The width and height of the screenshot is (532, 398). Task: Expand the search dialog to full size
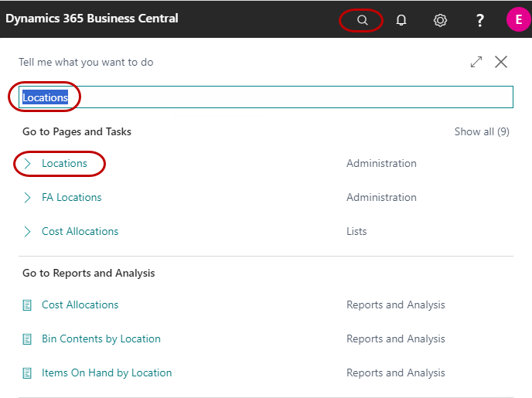coord(476,63)
